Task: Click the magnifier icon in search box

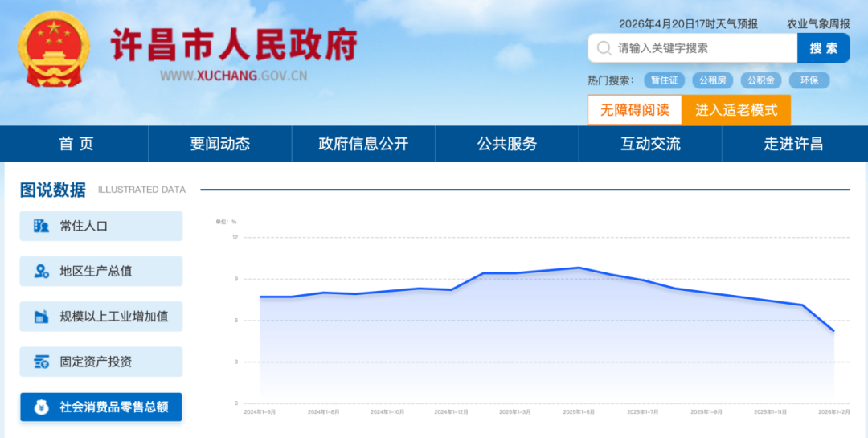Action: click(x=604, y=48)
